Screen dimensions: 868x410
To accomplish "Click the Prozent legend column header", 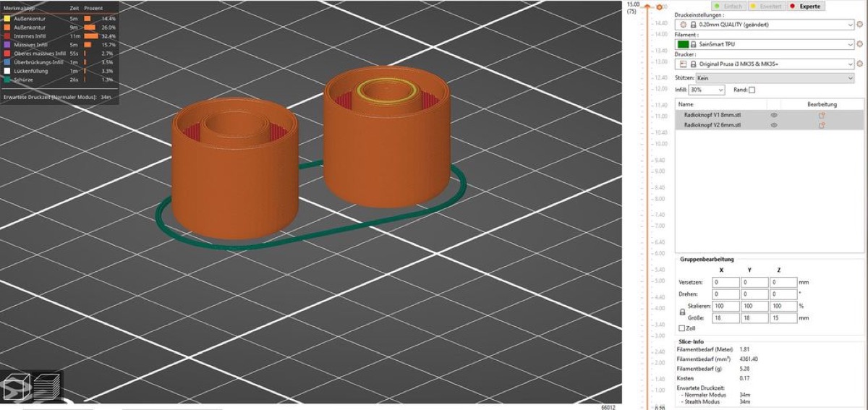I will (x=95, y=7).
